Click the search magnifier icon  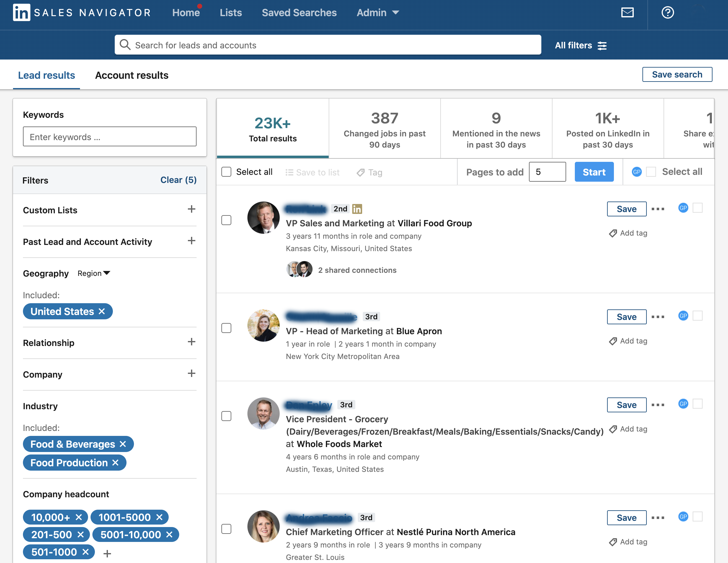tap(125, 45)
